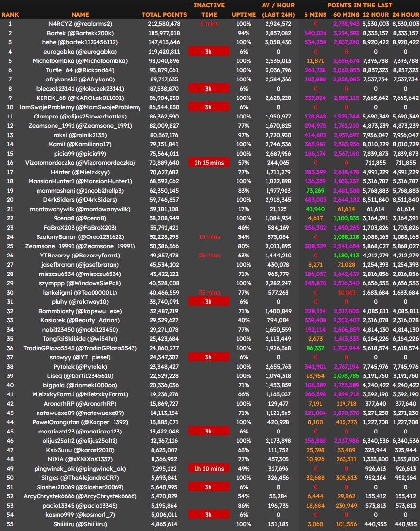
Task: Select player KIREK_68 (@KAROLek011001)
Action: (x=80, y=98)
